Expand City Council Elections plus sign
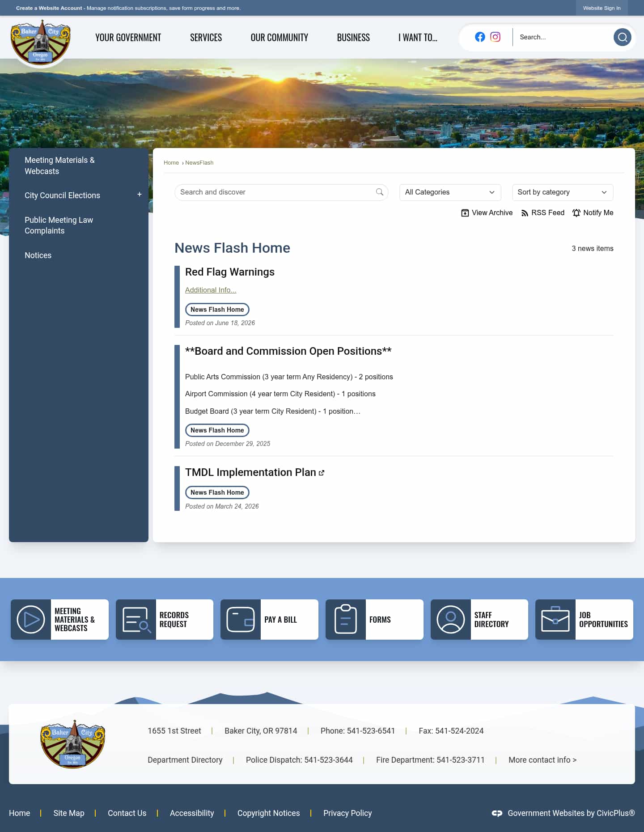 coord(140,195)
